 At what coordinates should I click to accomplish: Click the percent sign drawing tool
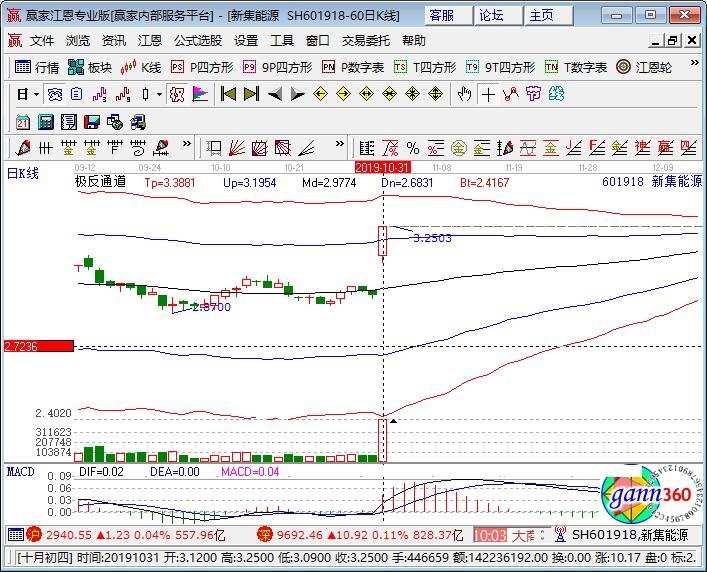(x=413, y=148)
